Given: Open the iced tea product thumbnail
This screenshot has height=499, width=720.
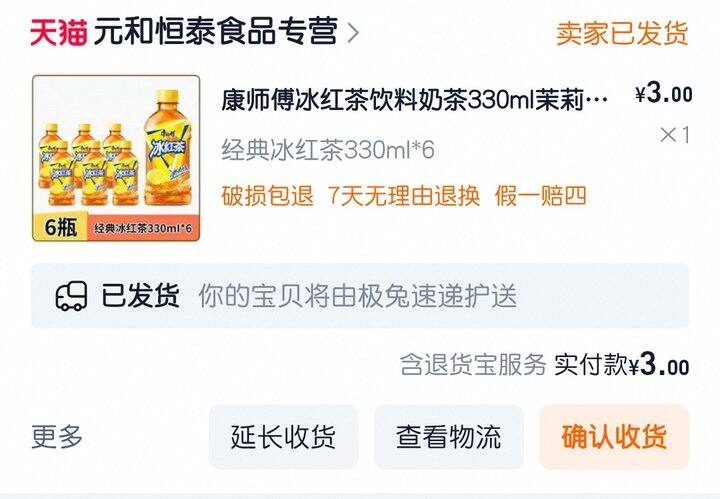Looking at the screenshot, I should (116, 158).
